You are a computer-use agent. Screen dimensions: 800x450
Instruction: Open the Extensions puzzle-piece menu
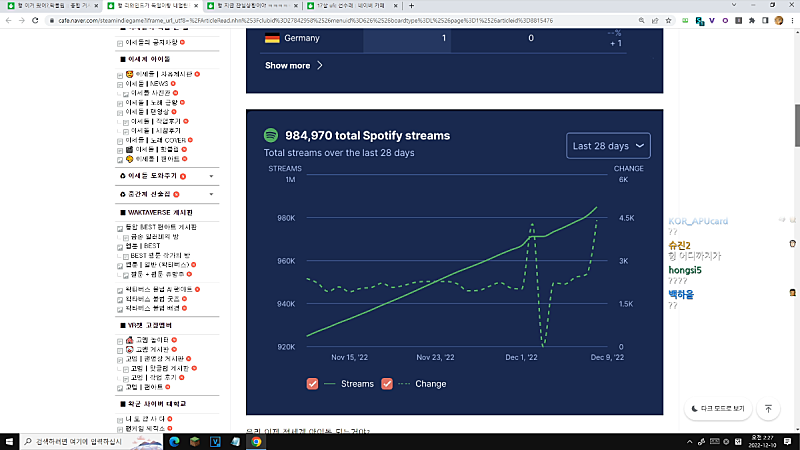752,20
